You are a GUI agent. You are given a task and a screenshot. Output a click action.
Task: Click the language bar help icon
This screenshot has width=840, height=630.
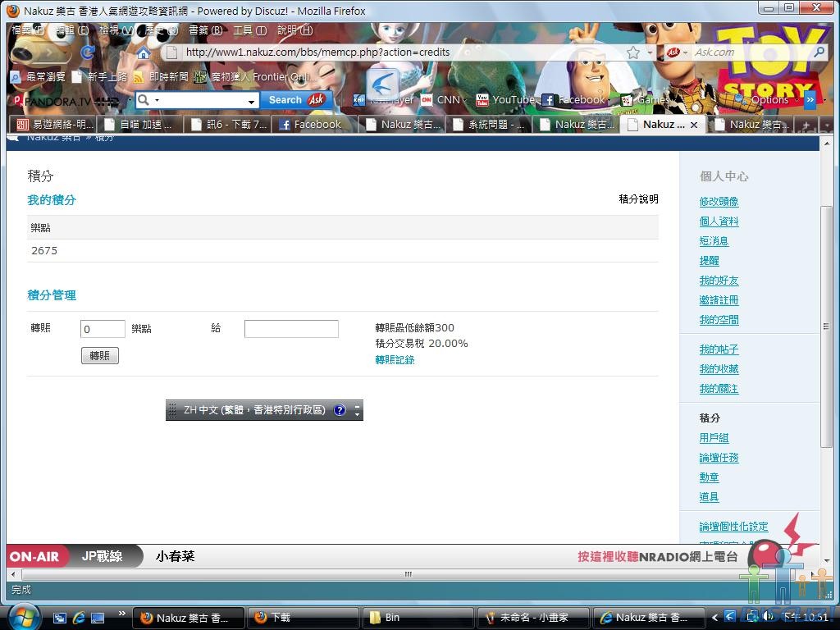point(340,410)
